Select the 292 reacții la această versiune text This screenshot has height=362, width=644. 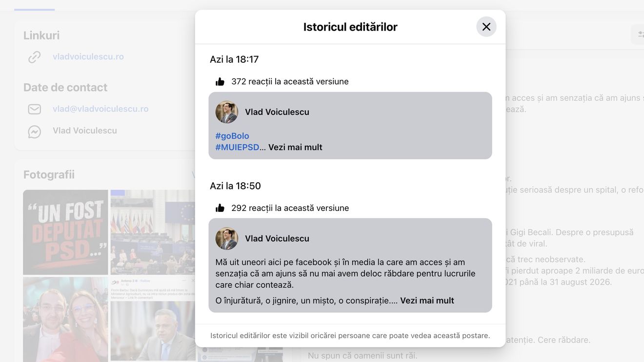(290, 208)
